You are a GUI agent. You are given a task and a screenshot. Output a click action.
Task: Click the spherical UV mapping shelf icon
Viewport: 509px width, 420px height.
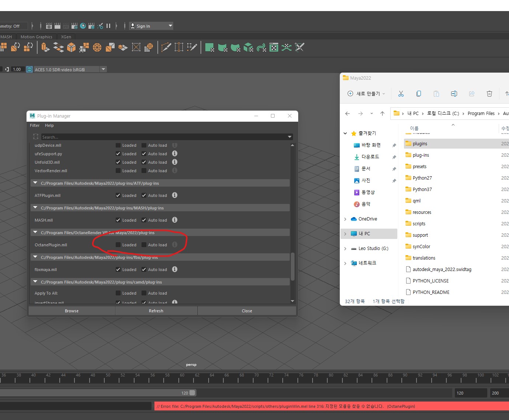click(97, 47)
